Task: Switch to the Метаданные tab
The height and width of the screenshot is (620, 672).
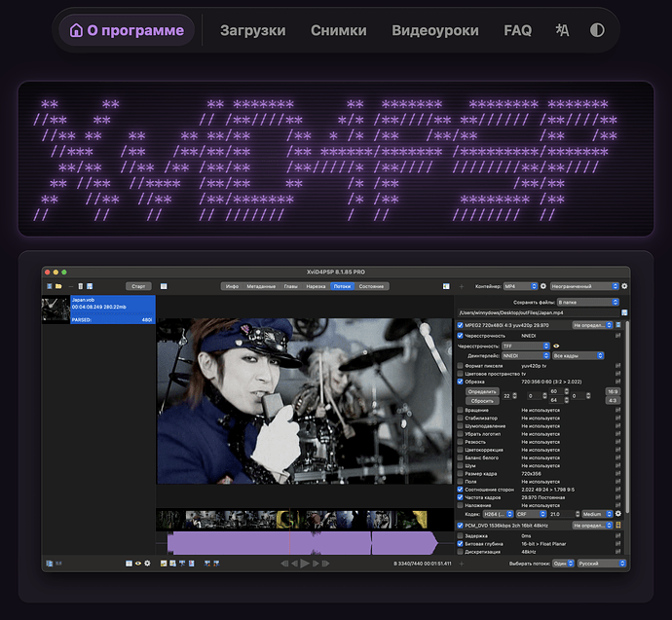Action: tap(261, 286)
